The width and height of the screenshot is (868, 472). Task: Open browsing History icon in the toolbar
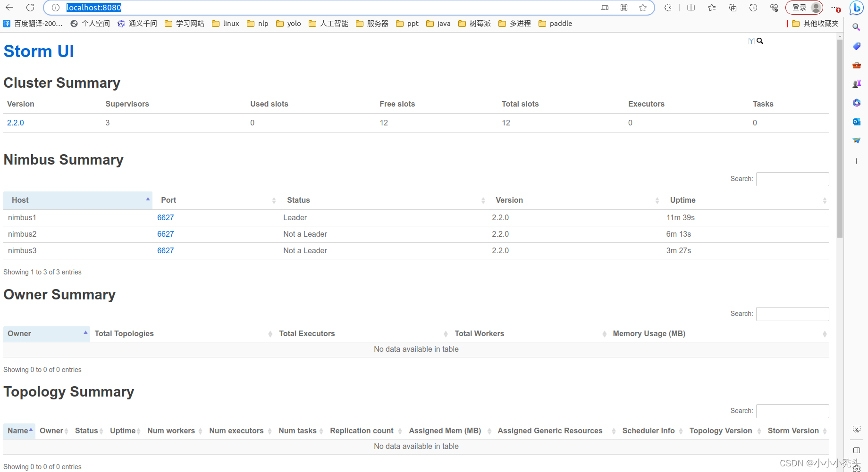pyautogui.click(x=753, y=8)
